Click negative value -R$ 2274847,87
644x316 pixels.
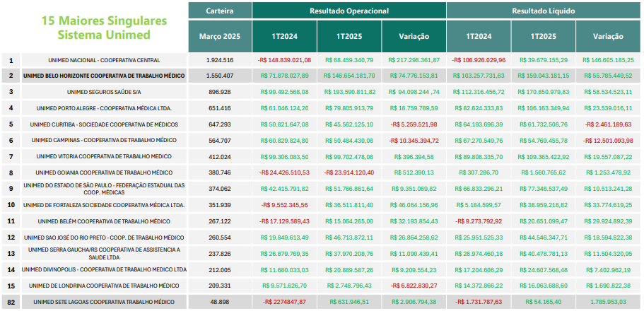(284, 302)
